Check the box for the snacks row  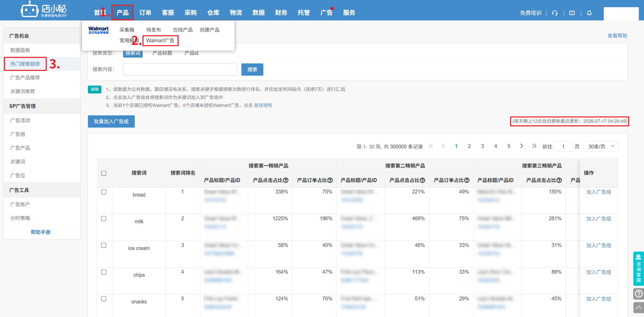coord(104,299)
